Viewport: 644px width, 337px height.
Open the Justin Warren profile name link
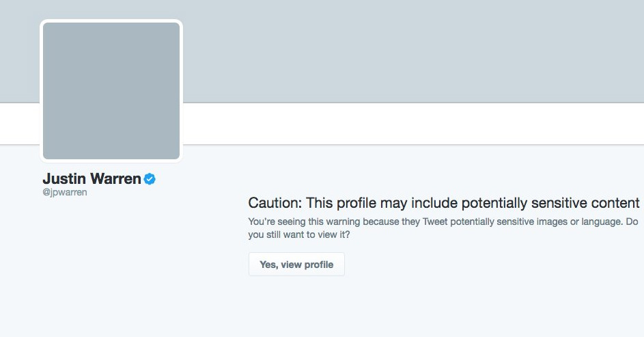pyautogui.click(x=92, y=179)
